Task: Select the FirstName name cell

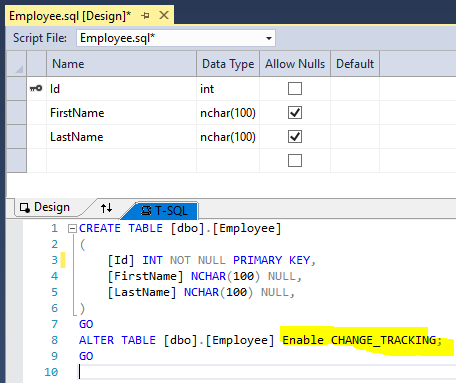Action: pos(121,113)
